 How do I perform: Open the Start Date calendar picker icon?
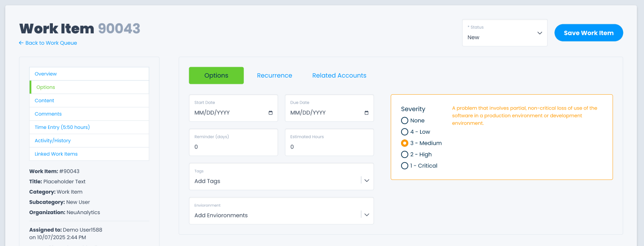click(x=271, y=113)
